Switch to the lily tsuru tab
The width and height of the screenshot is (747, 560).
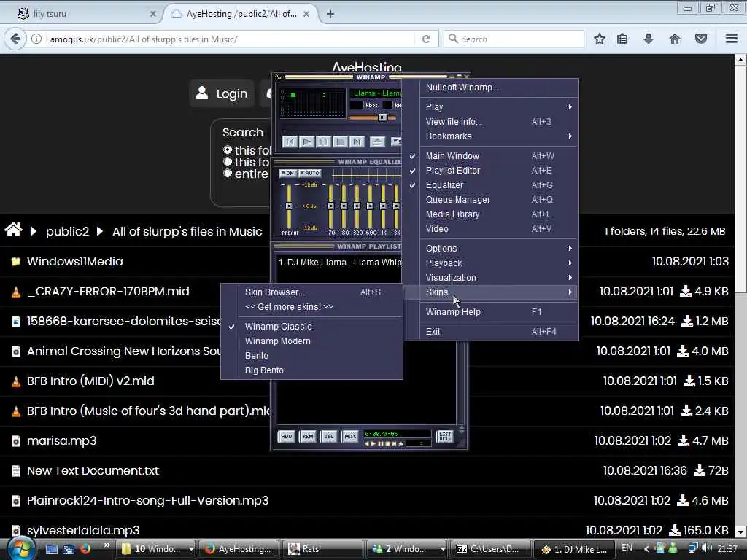point(86,14)
